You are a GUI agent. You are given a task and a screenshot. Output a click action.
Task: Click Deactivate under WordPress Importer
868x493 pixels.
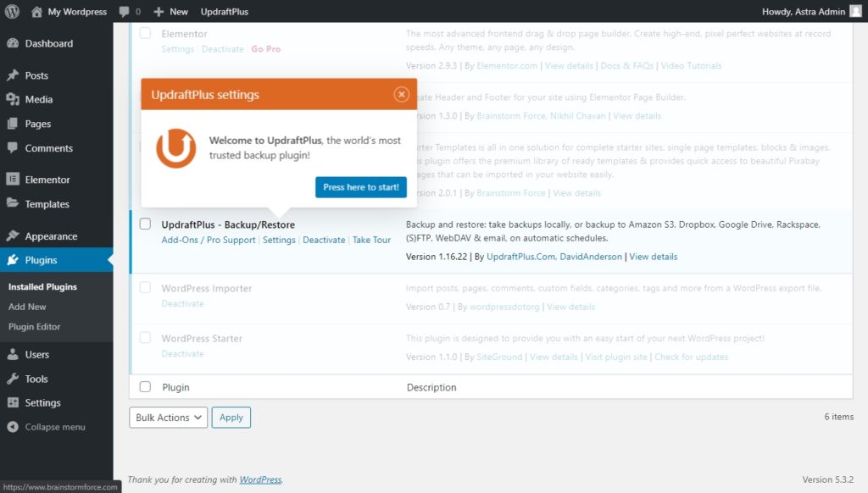(183, 303)
